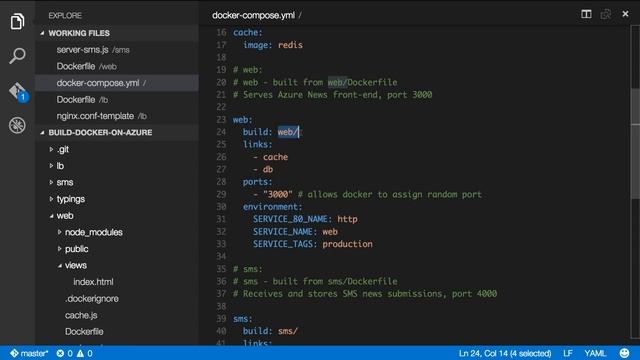Open the Dockerfile under the web folder
This screenshot has height=360, width=640.
pos(84,331)
